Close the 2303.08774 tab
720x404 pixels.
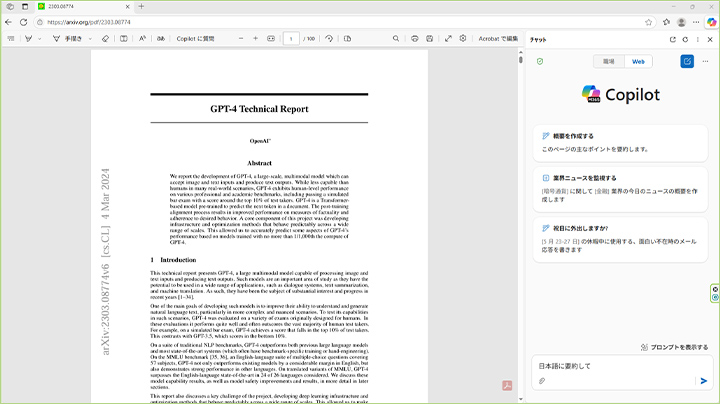point(128,6)
